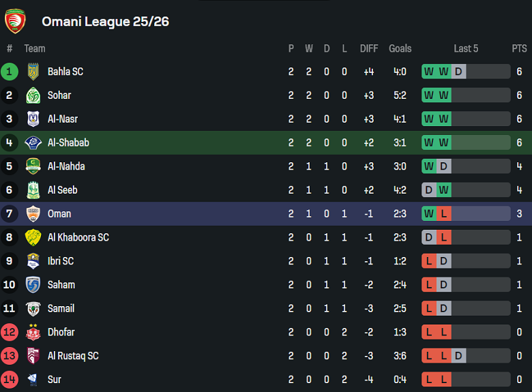Open Al Seeb team page
The height and width of the screenshot is (392, 532).
(62, 190)
